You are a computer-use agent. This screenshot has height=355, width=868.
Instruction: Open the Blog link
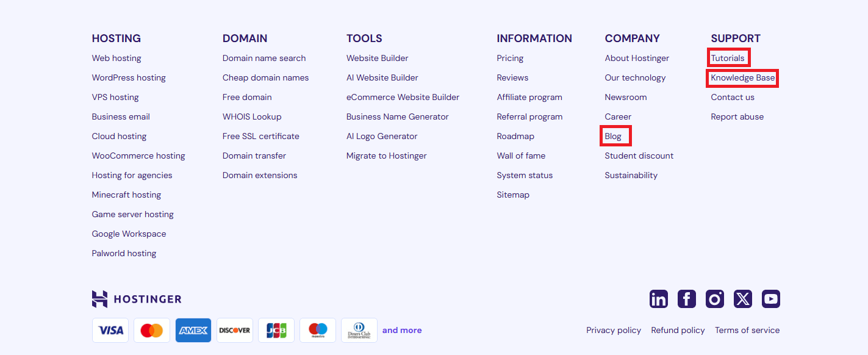point(613,136)
